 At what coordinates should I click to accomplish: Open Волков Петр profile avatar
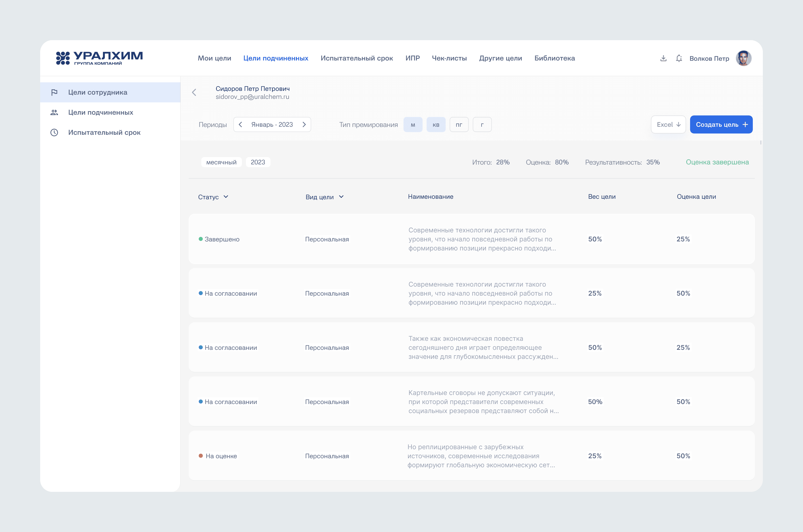pos(744,58)
